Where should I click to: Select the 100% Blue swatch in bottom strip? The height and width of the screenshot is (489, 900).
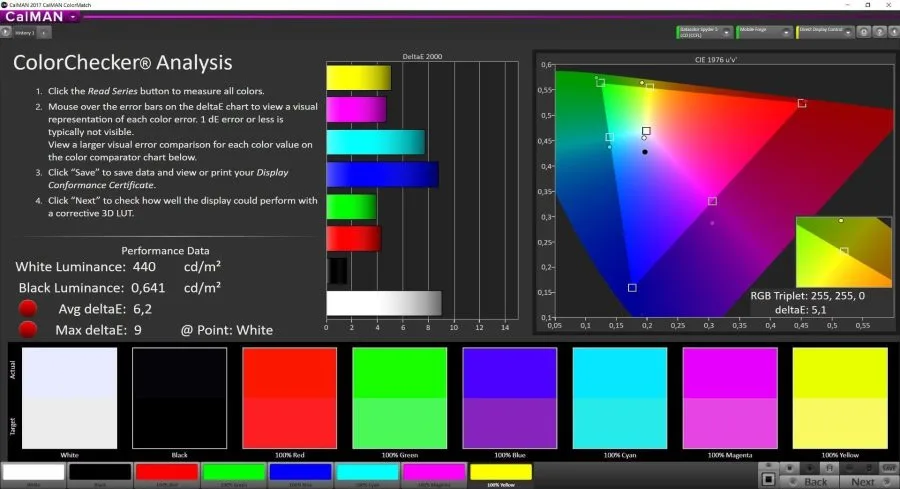pyautogui.click(x=300, y=472)
